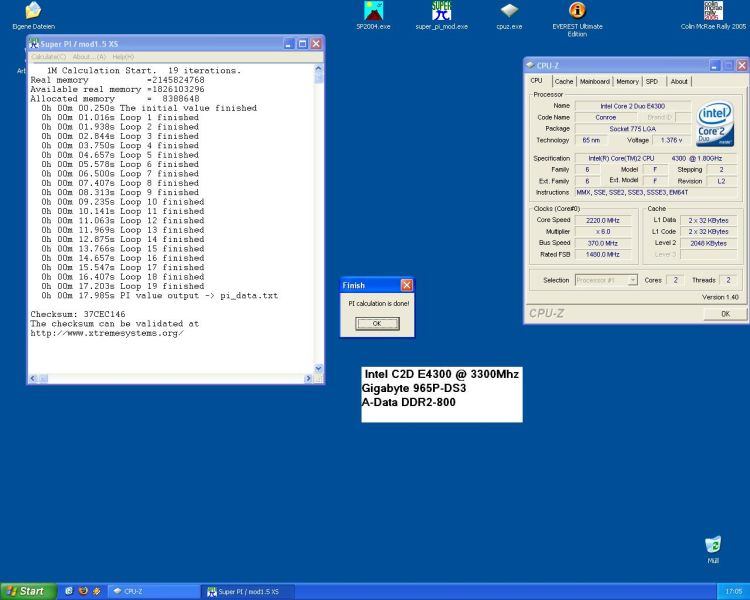Click the third quick launch icon
Screen dimensions: 750x600
[97, 591]
